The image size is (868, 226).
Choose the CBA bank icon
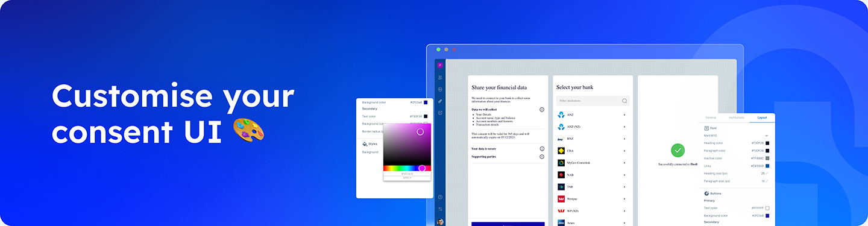pos(561,151)
